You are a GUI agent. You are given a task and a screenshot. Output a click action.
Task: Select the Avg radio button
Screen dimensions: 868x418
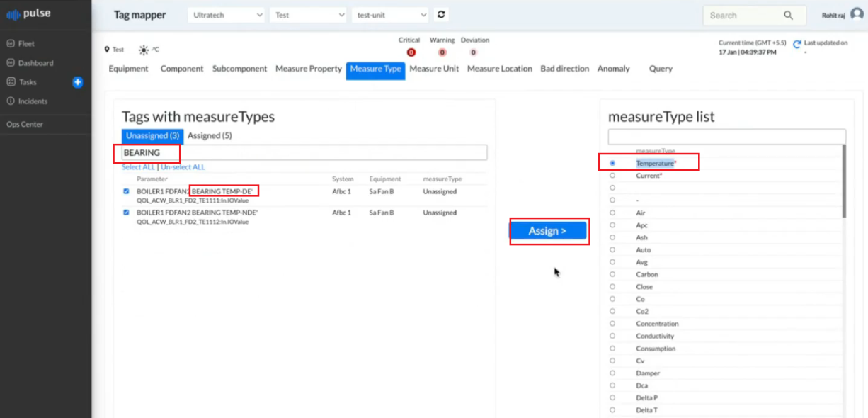pos(612,262)
